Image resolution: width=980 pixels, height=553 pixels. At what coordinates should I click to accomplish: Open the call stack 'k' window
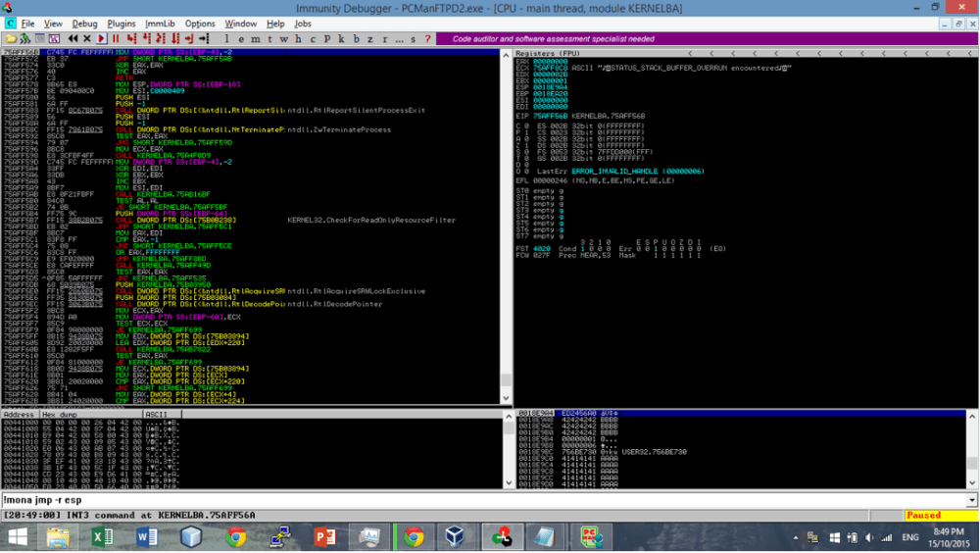click(341, 39)
